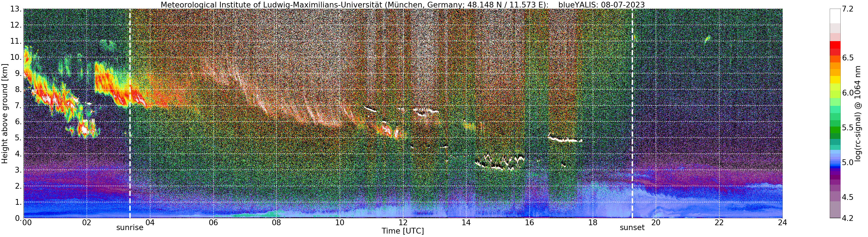The width and height of the screenshot is (868, 237).
Task: Click the y-axis tick label '4.'
Action: click(x=18, y=154)
